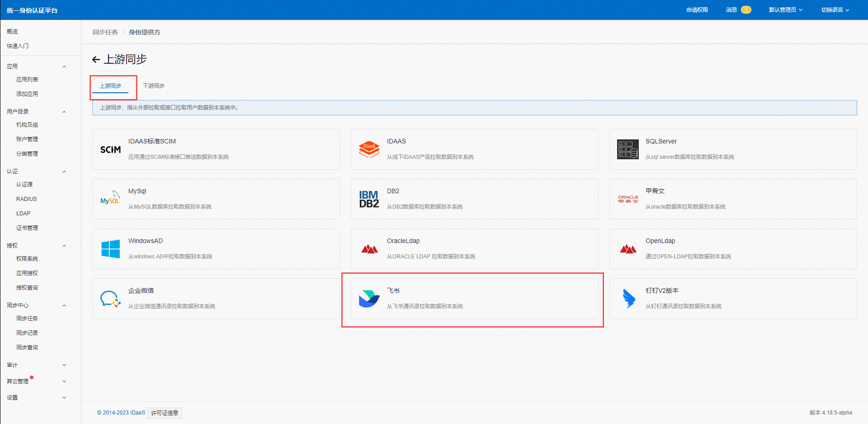The image size is (868, 424).
Task: Open LDAP in the sidebar
Action: point(24,214)
